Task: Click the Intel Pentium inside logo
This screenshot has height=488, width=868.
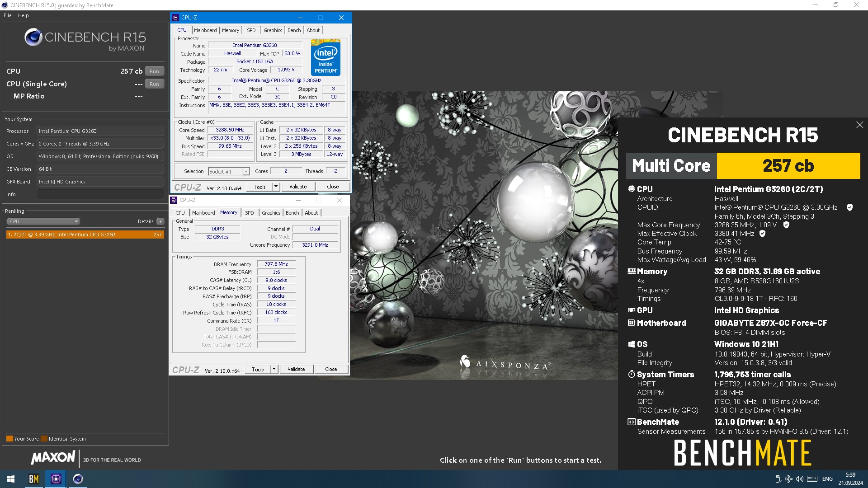Action: [325, 57]
